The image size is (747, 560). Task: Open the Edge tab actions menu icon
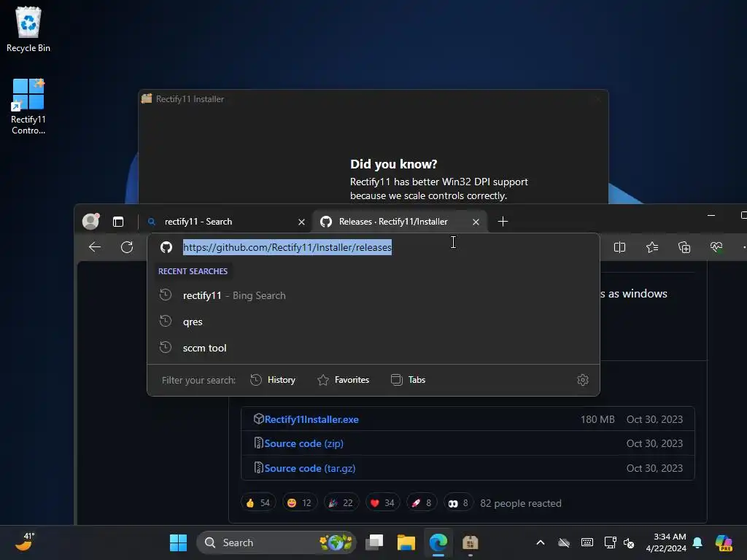pos(118,222)
